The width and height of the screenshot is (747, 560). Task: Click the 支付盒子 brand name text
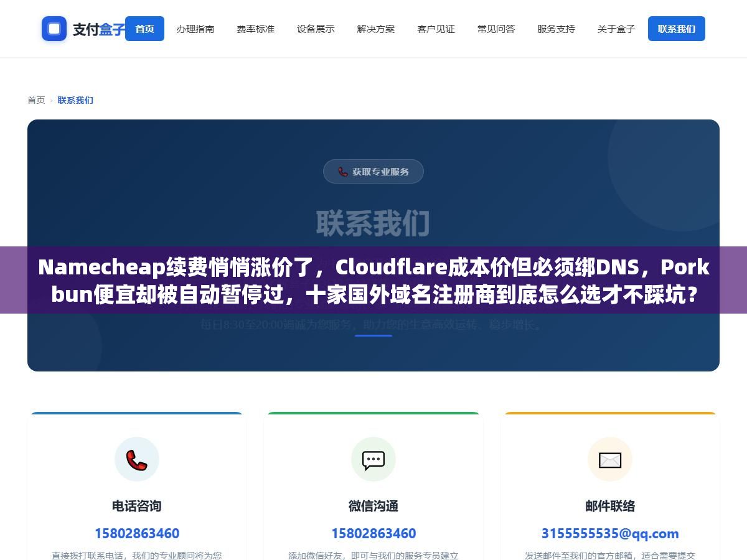coord(99,29)
